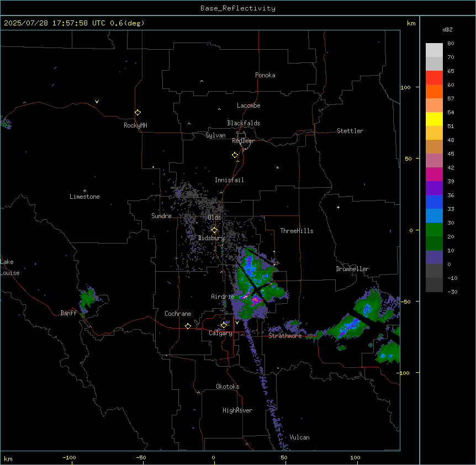This screenshot has height=465, width=476.
Task: Click the RedDeer city label
Action: coord(243,141)
